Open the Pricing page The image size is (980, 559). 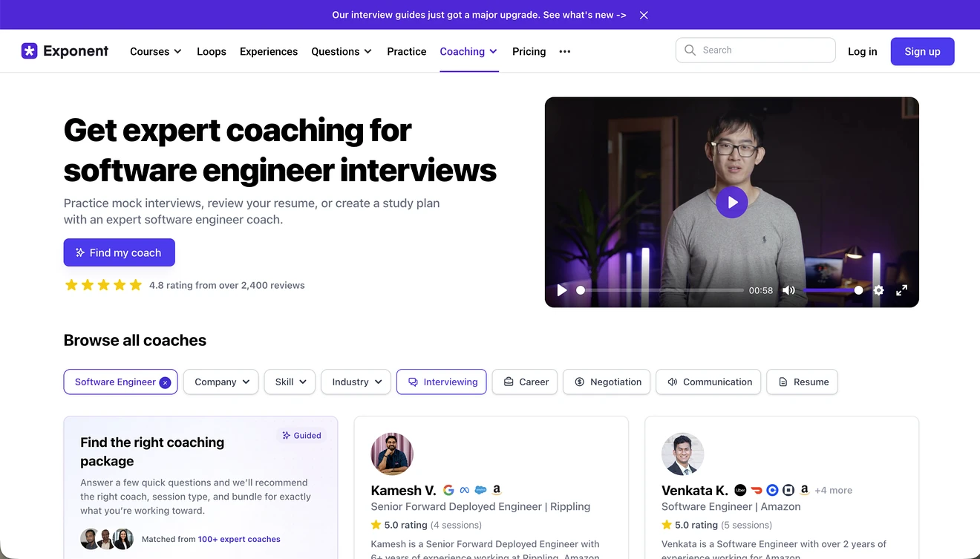pyautogui.click(x=529, y=51)
